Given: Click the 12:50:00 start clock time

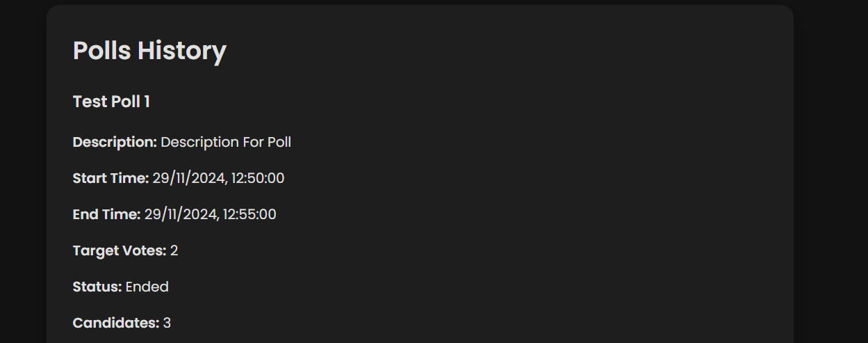Looking at the screenshot, I should pos(258,178).
